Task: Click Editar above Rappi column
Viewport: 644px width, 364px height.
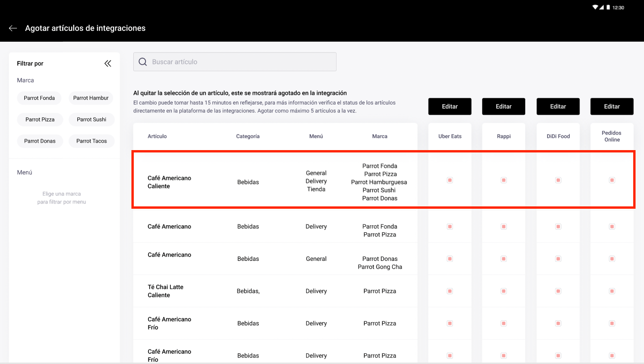Action: point(504,106)
